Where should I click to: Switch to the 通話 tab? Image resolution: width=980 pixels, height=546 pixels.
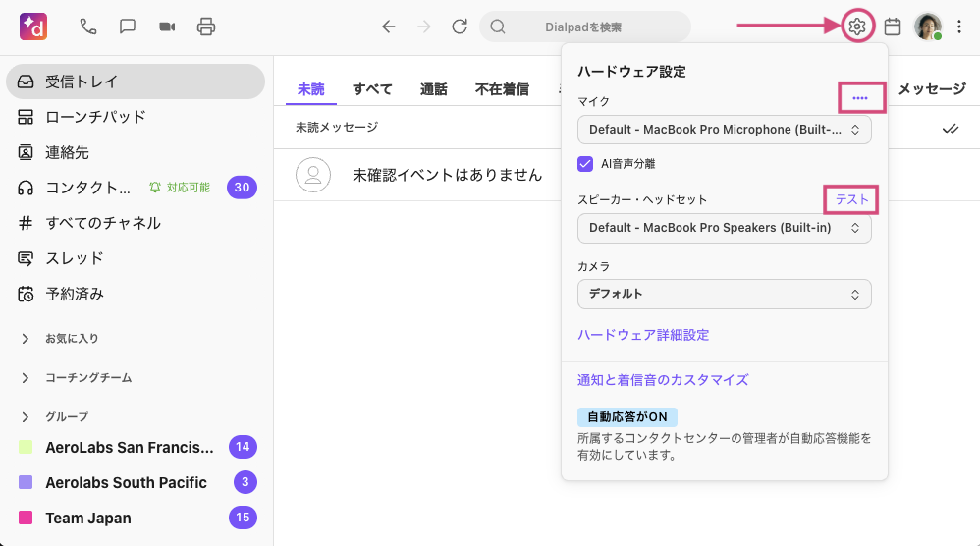point(434,89)
